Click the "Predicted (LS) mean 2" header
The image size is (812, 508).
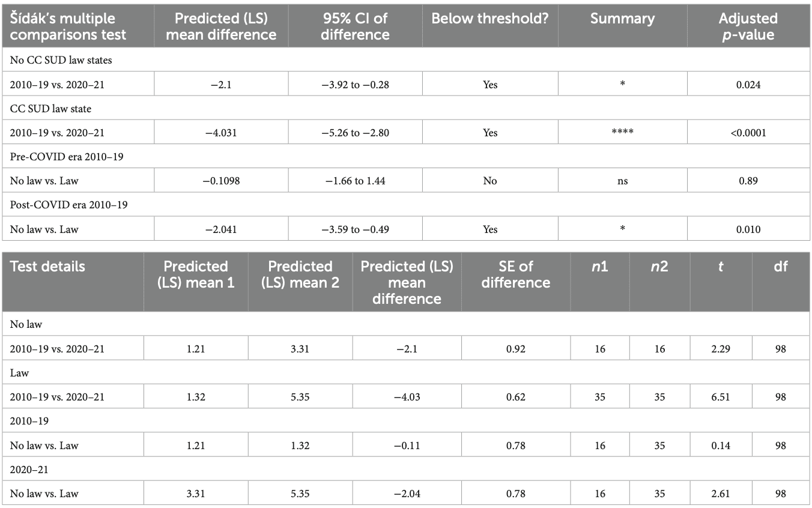(x=300, y=274)
